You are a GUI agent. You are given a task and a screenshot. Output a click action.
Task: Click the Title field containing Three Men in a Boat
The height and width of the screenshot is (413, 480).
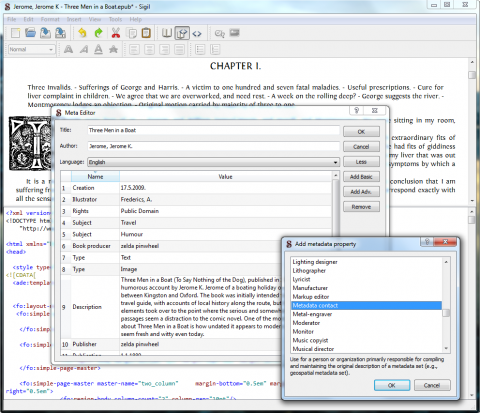(213, 130)
